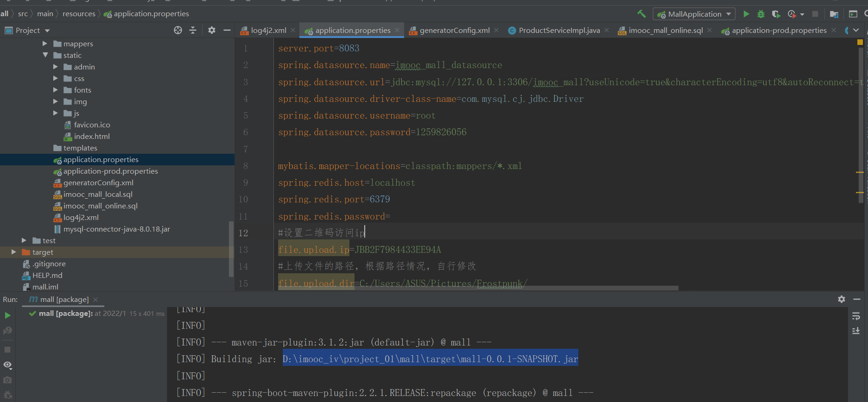Expand the fonts folder
868x402 pixels.
pyautogui.click(x=56, y=90)
